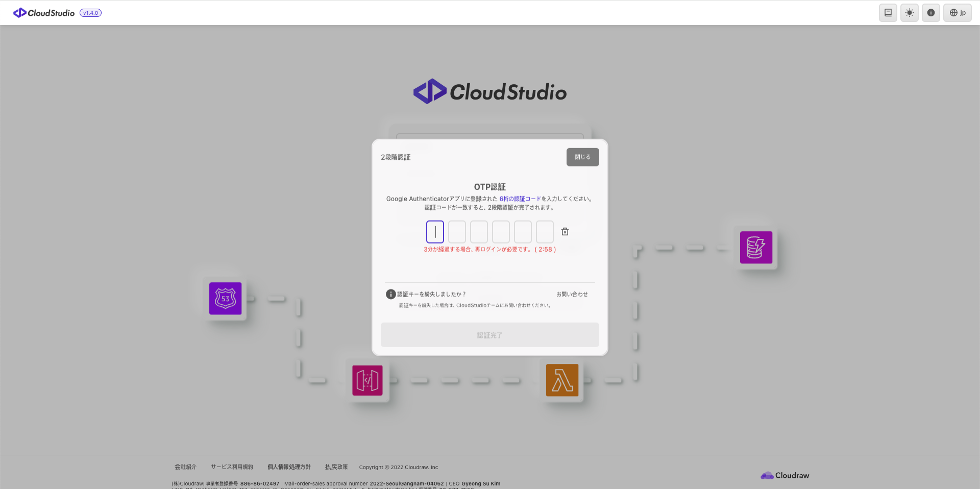Clear OTP code with trash icon
The height and width of the screenshot is (489, 980).
565,232
